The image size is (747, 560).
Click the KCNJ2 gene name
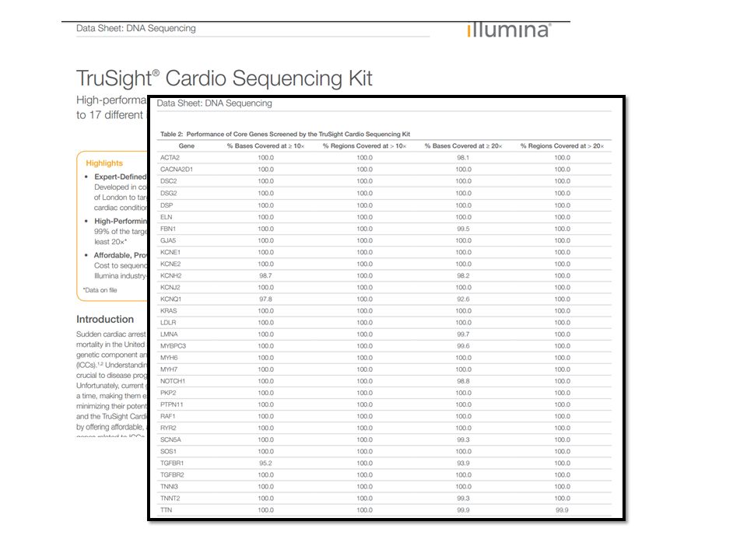pyautogui.click(x=170, y=287)
